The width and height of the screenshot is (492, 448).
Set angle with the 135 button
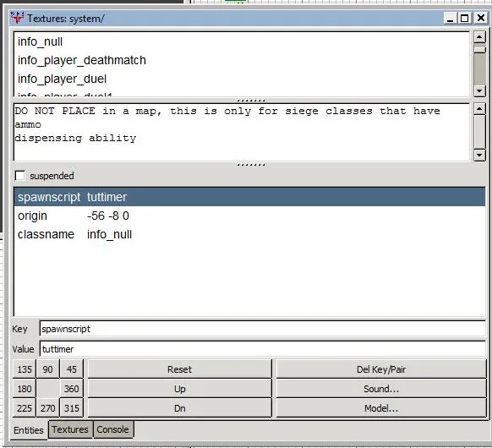(x=25, y=369)
